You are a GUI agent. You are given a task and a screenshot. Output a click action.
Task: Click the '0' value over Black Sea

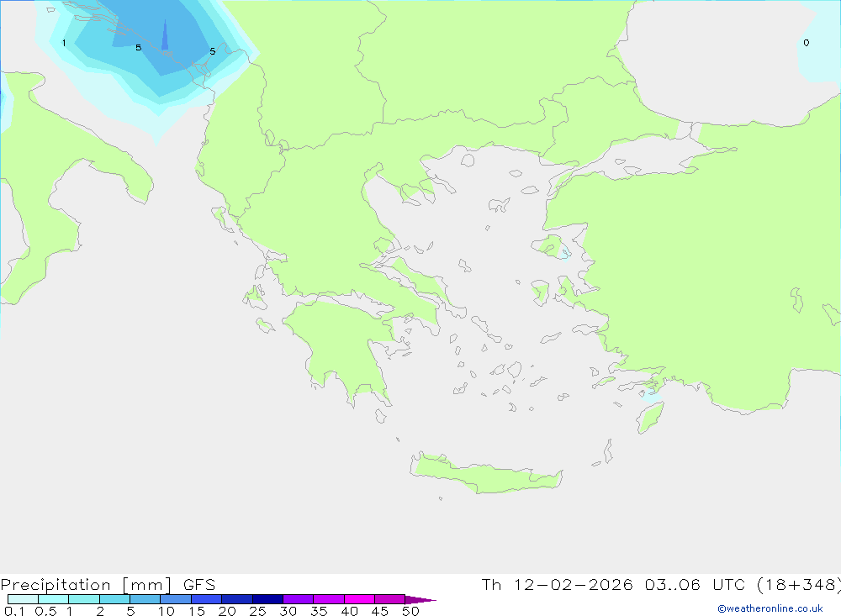[807, 43]
